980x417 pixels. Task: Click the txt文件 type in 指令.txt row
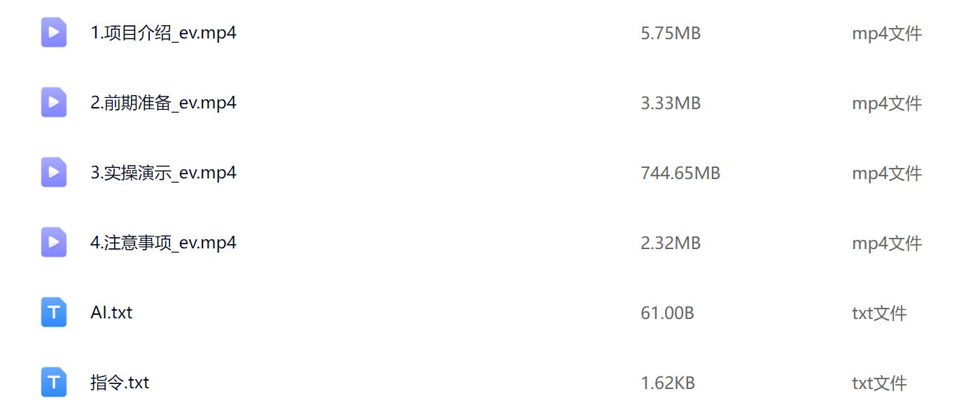point(879,383)
